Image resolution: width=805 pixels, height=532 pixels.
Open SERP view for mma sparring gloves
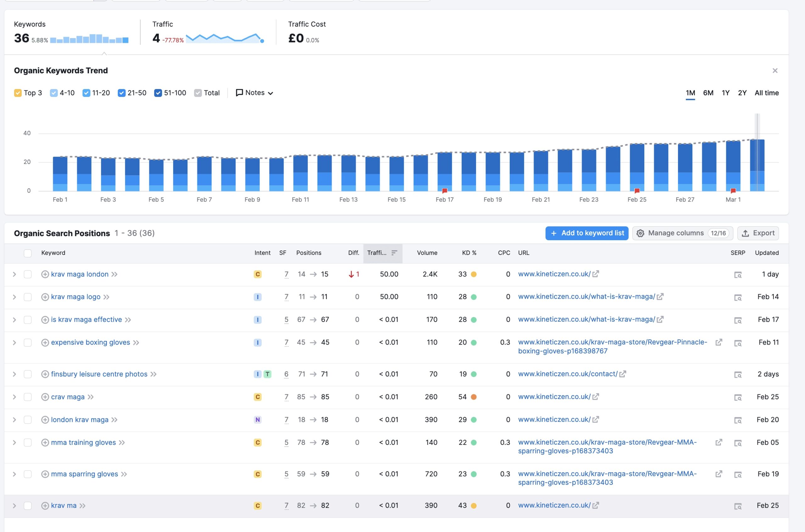point(737,475)
